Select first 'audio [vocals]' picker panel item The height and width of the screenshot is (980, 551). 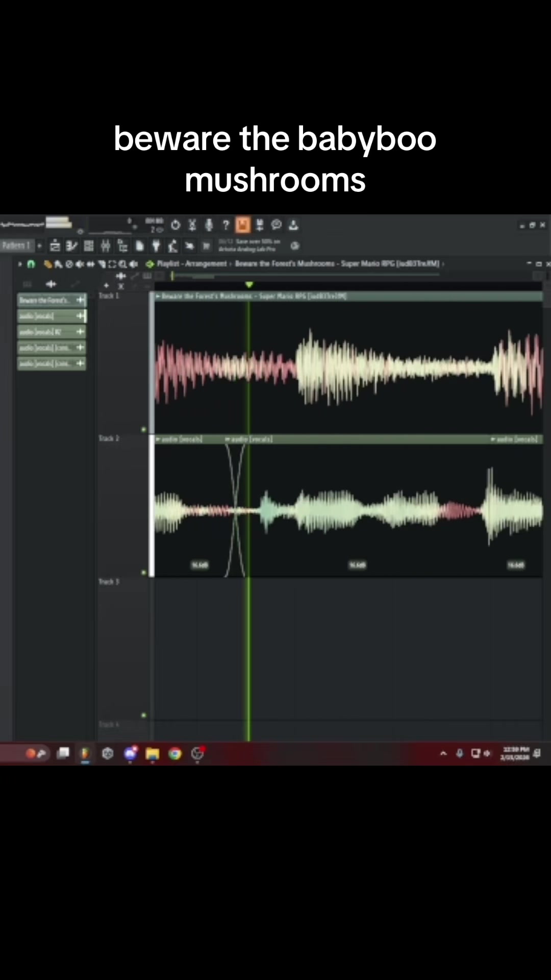click(52, 316)
